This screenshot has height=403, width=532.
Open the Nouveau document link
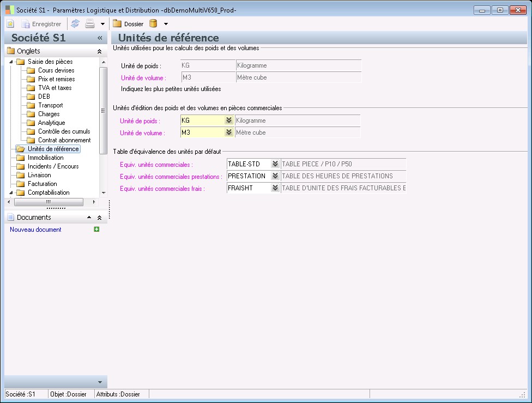tap(35, 230)
